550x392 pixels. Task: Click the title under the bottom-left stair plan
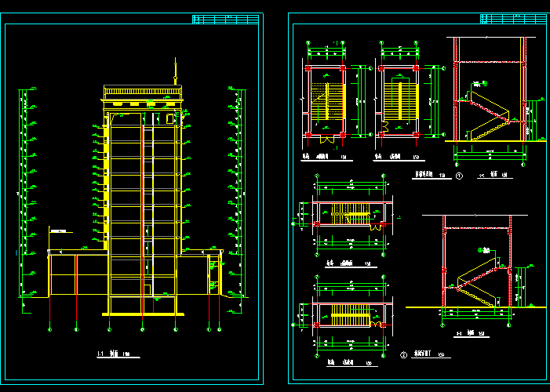click(351, 362)
